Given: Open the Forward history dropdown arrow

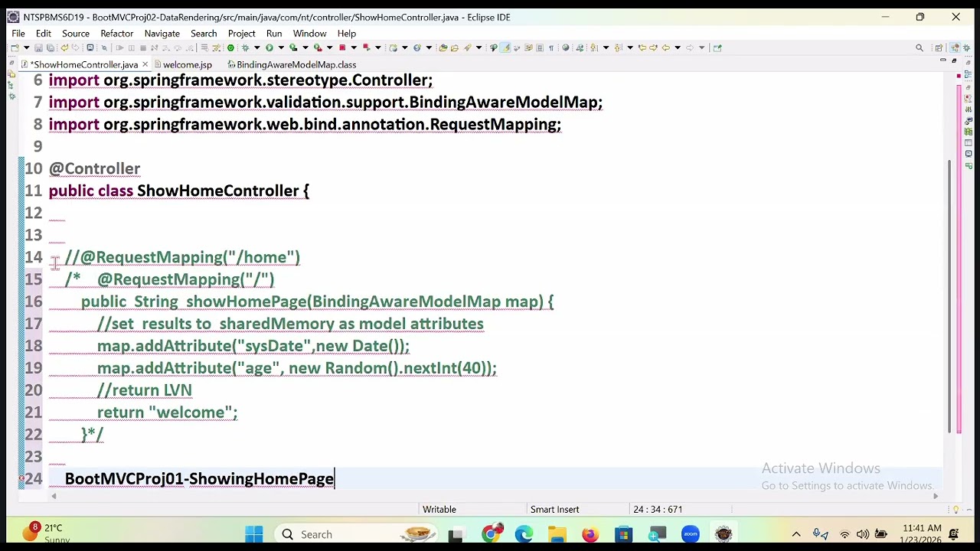Looking at the screenshot, I should click(x=701, y=47).
